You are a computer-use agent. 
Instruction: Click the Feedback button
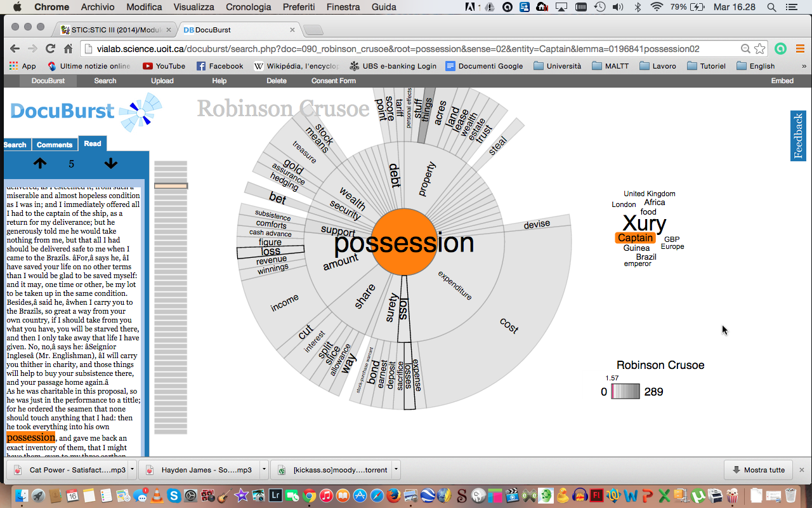798,136
